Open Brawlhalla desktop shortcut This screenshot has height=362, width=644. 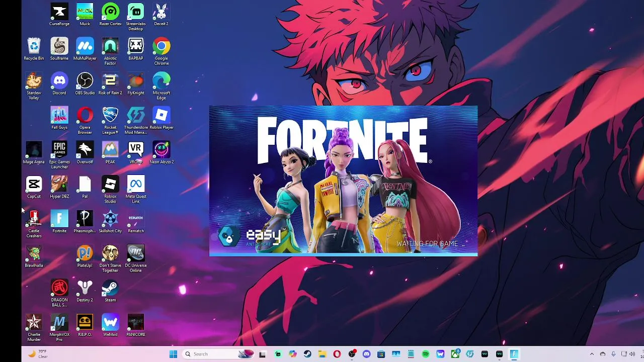[x=34, y=256]
